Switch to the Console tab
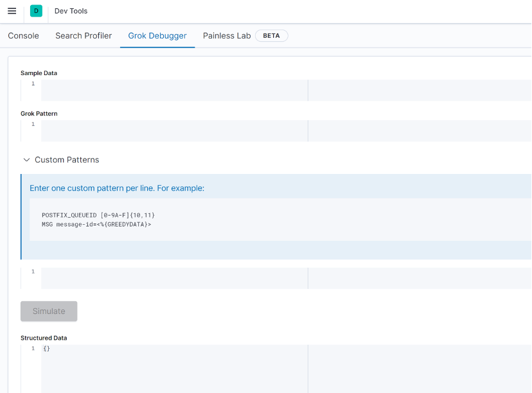 pyautogui.click(x=23, y=35)
